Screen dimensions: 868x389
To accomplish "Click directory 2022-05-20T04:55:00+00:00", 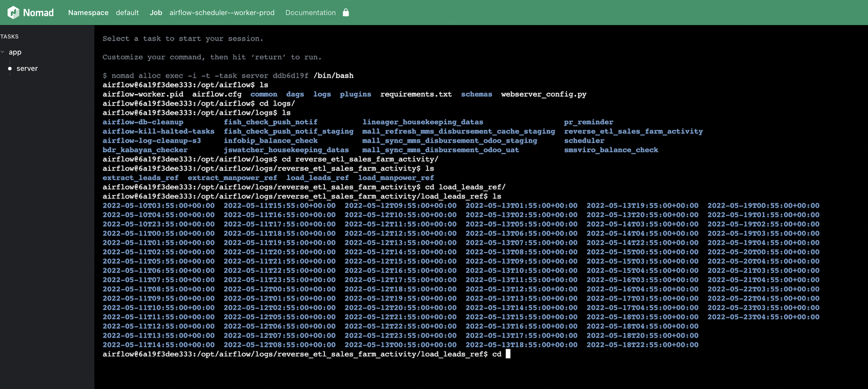I will (763, 261).
